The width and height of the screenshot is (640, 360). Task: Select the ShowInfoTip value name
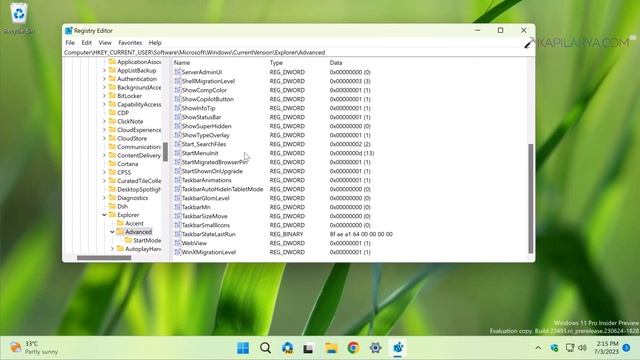(x=198, y=108)
